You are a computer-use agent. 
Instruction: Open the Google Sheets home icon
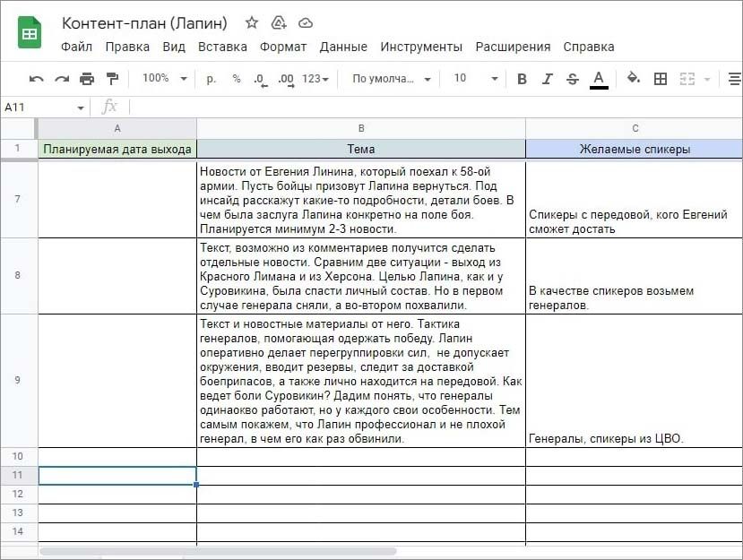[x=30, y=34]
